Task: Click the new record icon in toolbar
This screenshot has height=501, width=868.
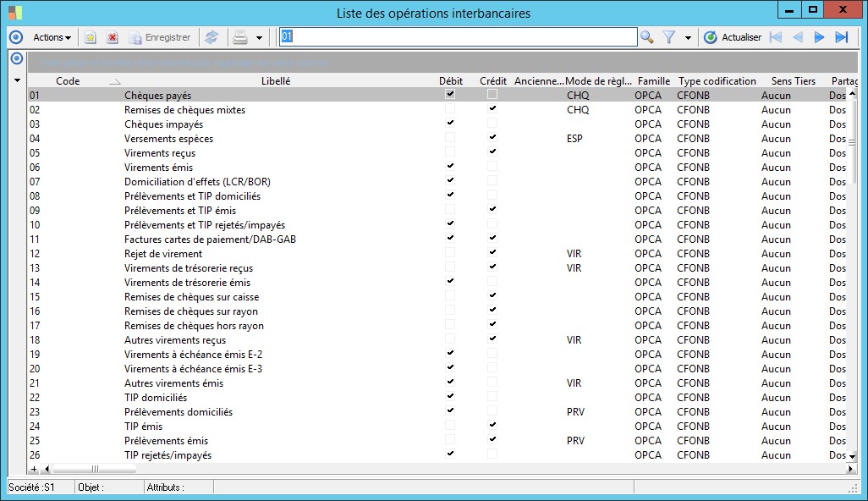Action: point(91,37)
